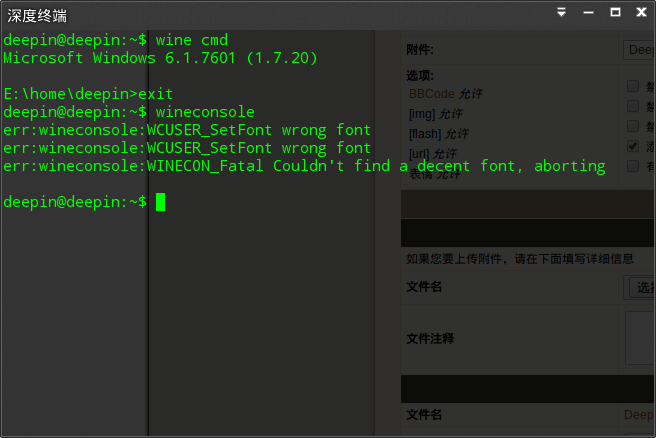
Task: Maximize the 深度终端 terminal window
Action: tap(615, 12)
